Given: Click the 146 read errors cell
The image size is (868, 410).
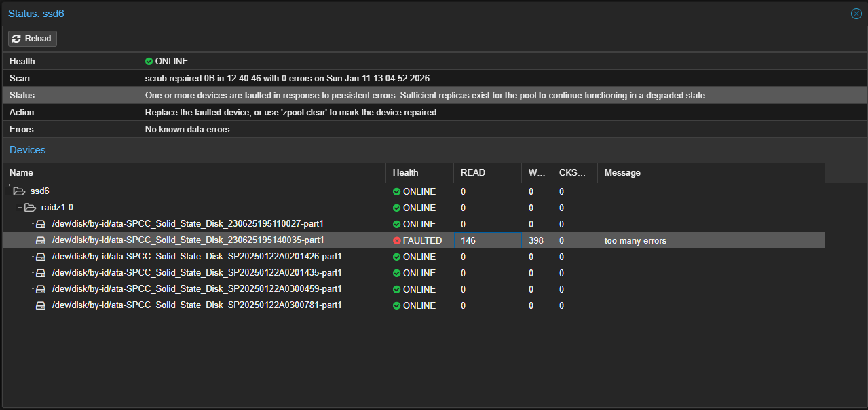Looking at the screenshot, I should (x=487, y=240).
